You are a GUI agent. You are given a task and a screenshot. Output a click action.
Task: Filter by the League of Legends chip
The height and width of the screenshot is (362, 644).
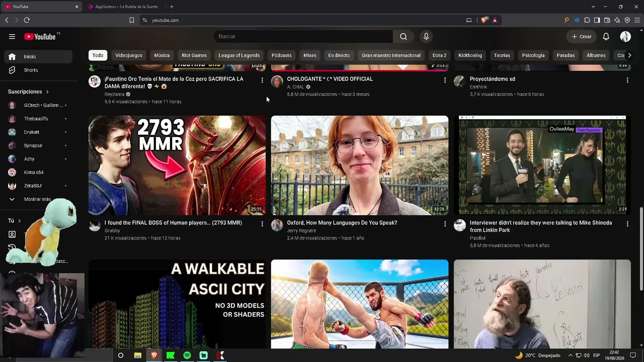[x=239, y=55]
